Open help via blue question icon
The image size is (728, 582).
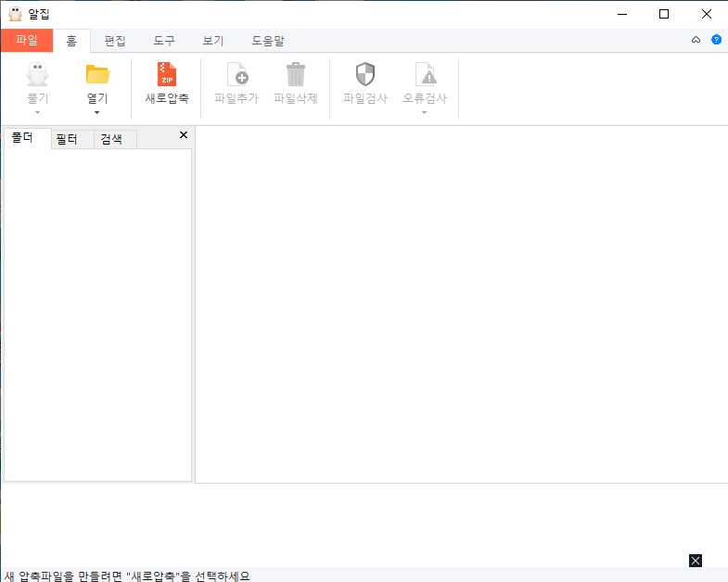tap(716, 40)
